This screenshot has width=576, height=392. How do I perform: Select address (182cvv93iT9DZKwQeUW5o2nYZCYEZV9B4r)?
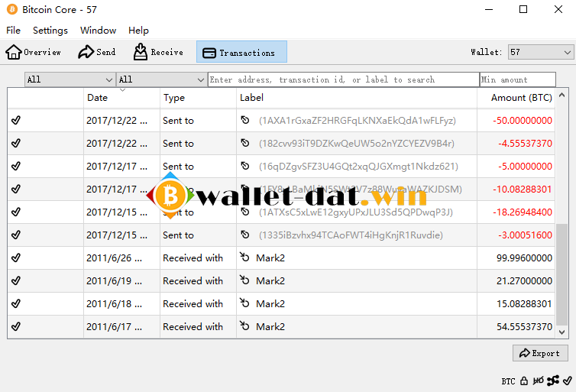[x=357, y=144]
